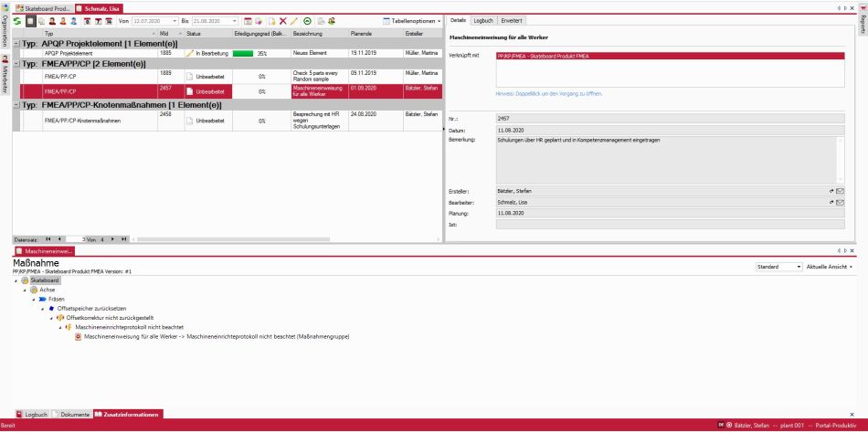This screenshot has height=433, width=868.
Task: Click the green circular check icon
Action: [x=306, y=20]
